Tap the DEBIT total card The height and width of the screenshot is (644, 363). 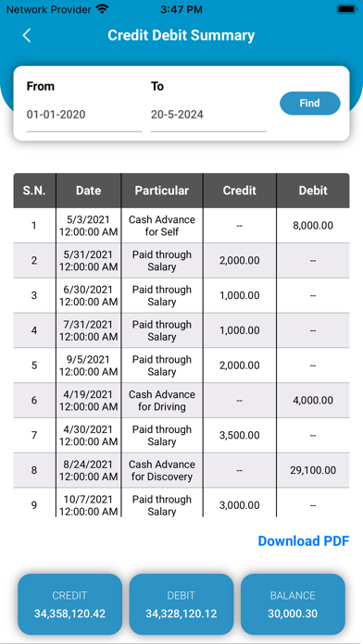181,604
